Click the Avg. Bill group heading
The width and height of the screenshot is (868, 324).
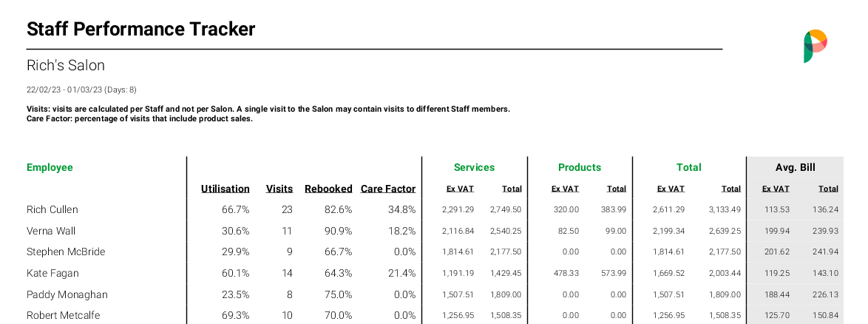pos(795,167)
